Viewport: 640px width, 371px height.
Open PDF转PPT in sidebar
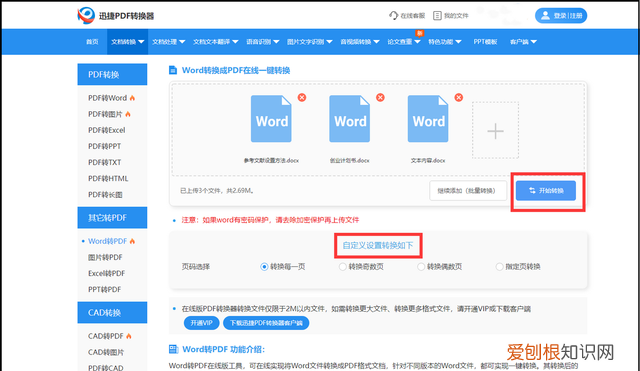click(104, 146)
